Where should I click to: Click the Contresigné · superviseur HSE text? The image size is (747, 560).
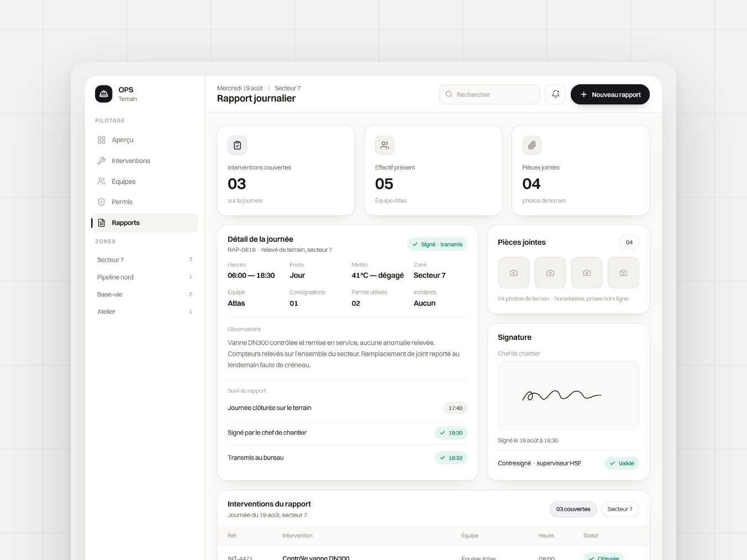(x=540, y=463)
